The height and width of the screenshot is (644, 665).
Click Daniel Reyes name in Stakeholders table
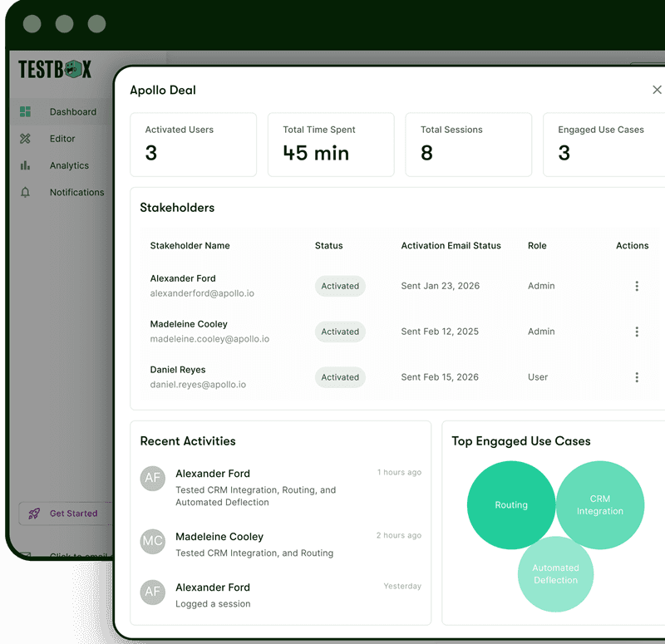(x=178, y=370)
